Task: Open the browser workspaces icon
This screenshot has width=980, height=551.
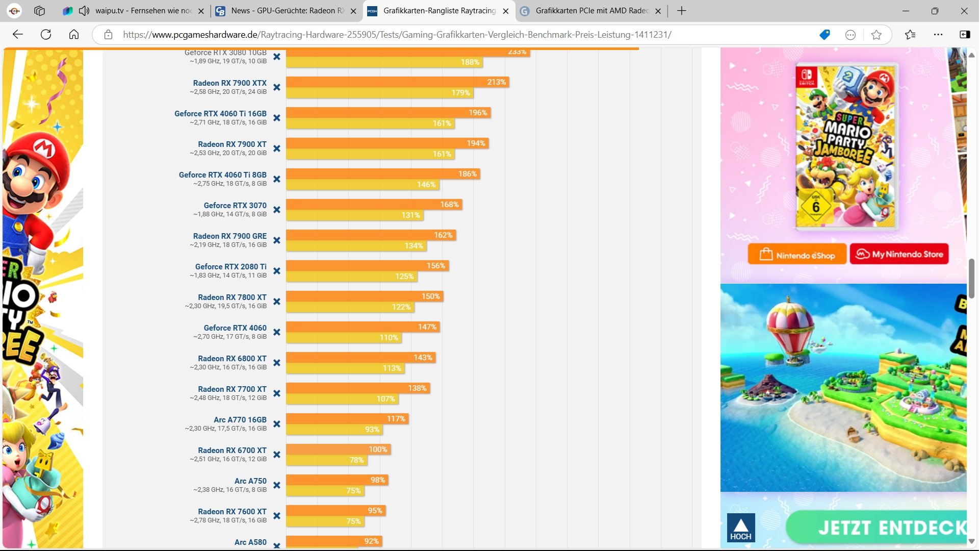Action: click(x=40, y=11)
